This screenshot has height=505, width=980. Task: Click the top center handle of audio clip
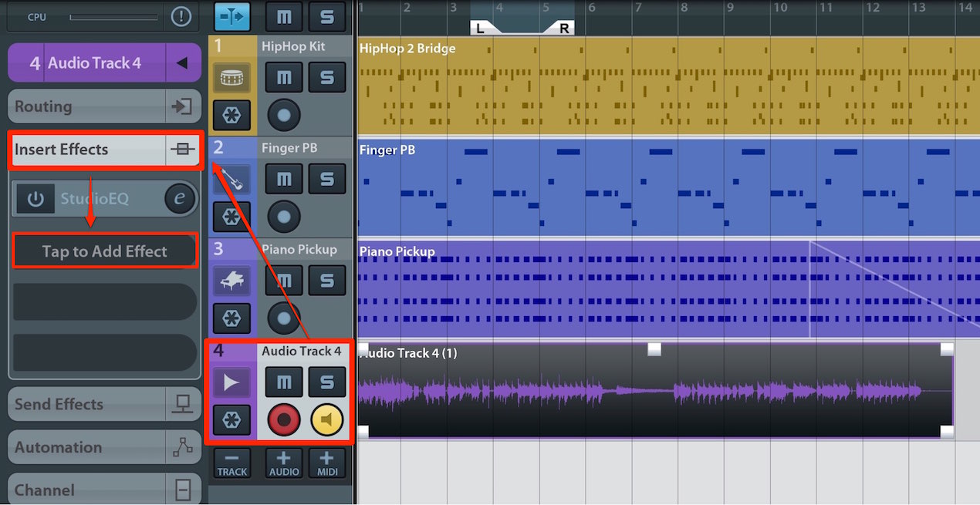pyautogui.click(x=654, y=349)
